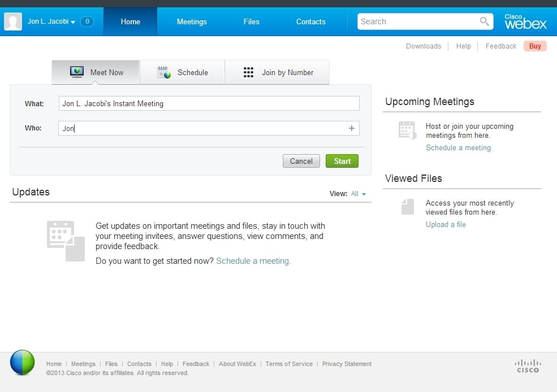Click the WebEx ball logo in the footer

coord(22,363)
